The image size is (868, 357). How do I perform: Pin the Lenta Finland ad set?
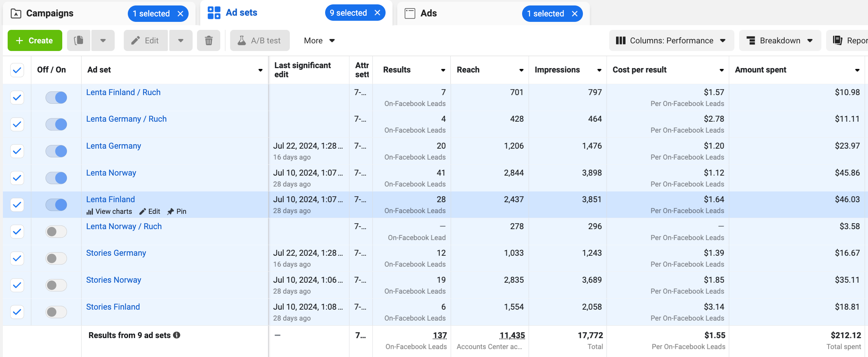tap(177, 211)
